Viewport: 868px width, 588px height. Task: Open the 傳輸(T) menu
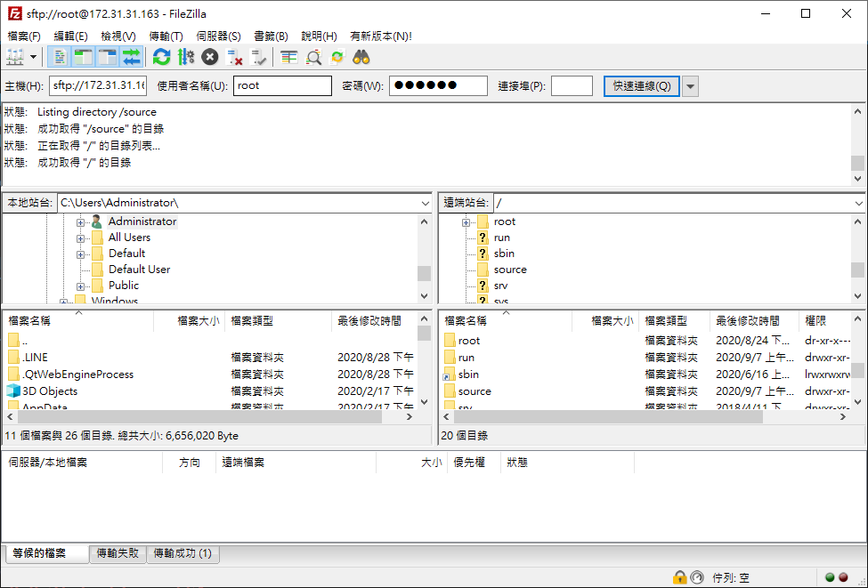click(x=166, y=36)
